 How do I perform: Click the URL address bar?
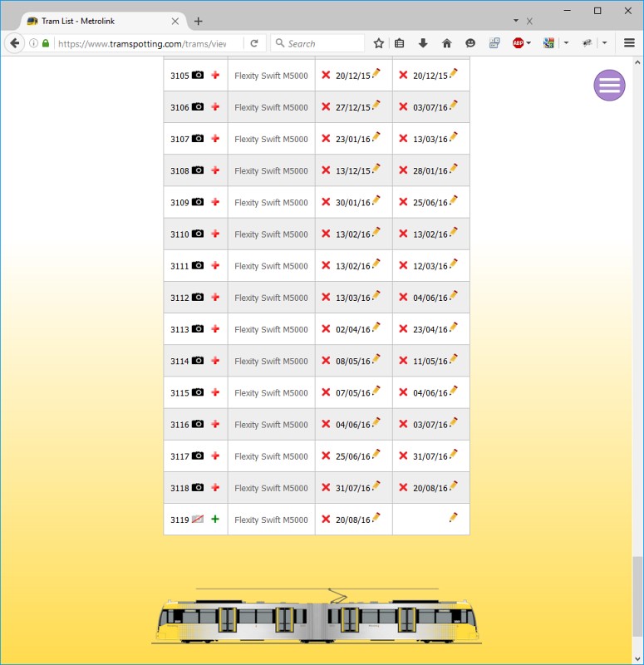point(149,44)
